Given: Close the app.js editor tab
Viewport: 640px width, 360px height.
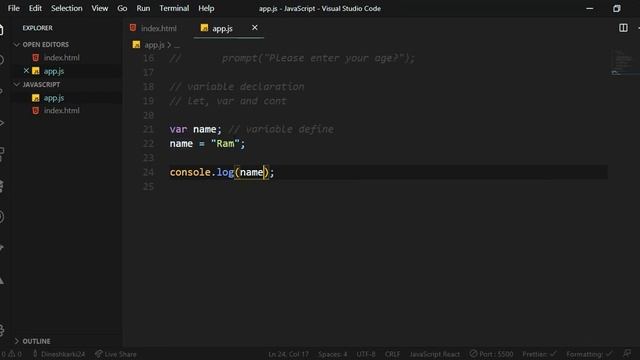Looking at the screenshot, I should 255,27.
